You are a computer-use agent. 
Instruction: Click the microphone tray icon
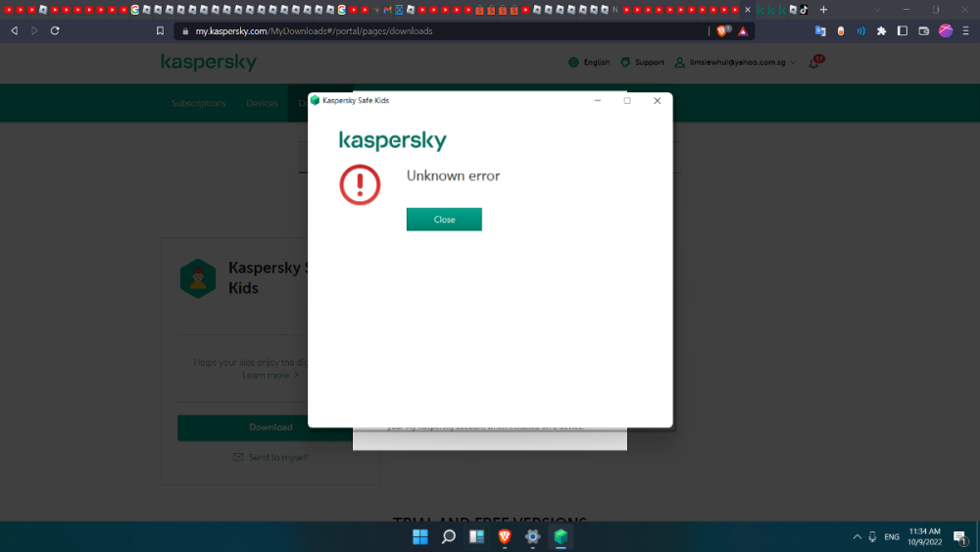(x=872, y=536)
